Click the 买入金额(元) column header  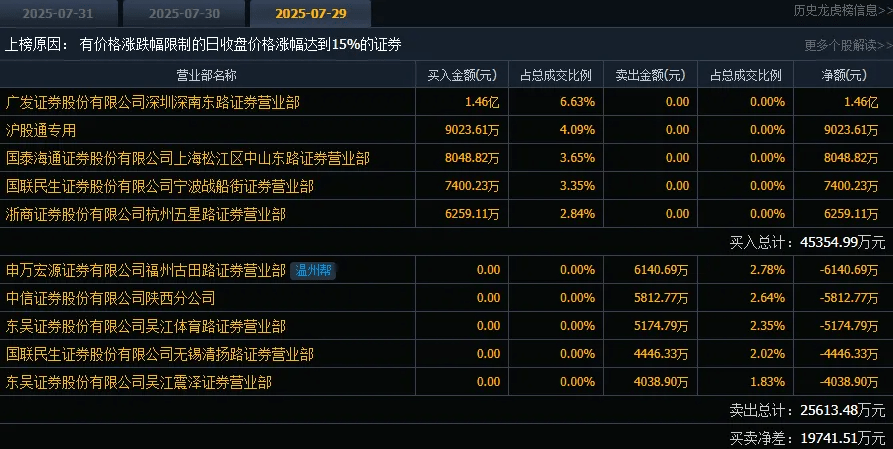462,75
